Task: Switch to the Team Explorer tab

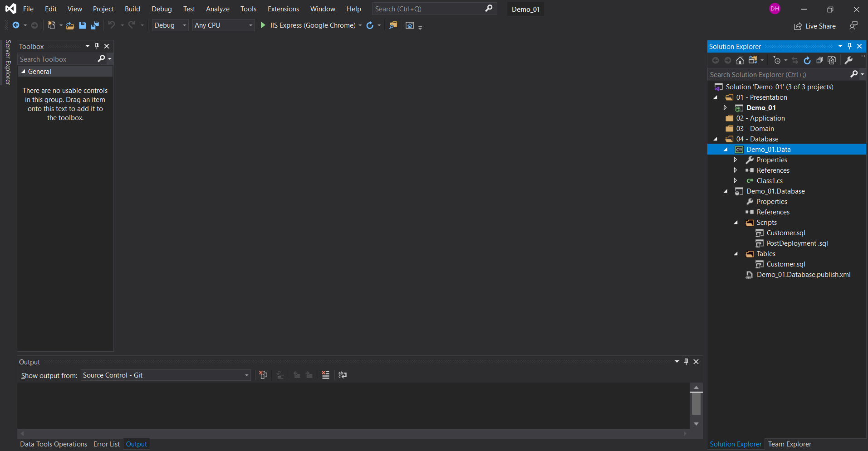Action: (x=789, y=444)
